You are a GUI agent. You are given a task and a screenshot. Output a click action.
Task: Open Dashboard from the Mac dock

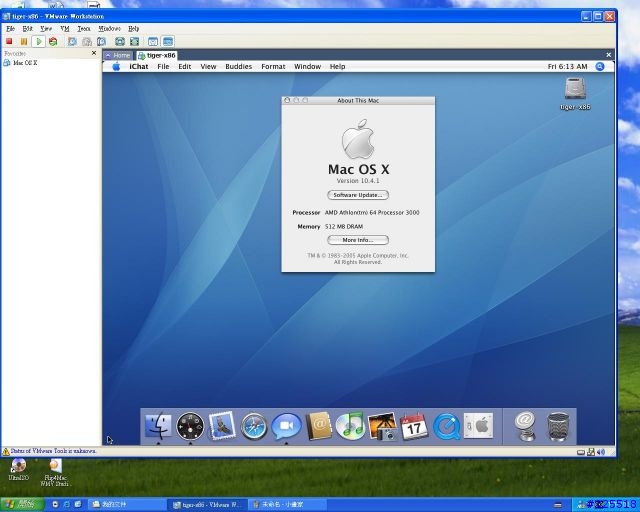coord(190,426)
